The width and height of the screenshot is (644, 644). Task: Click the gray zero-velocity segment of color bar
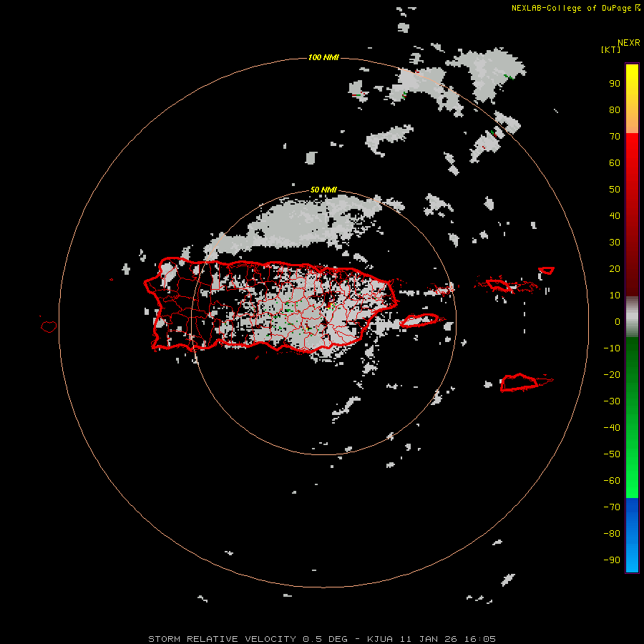coord(632,317)
